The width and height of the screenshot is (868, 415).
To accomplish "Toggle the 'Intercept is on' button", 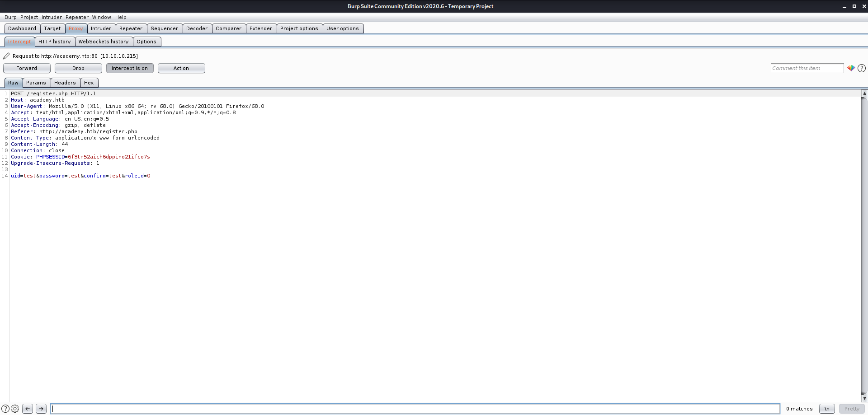I will tap(130, 68).
